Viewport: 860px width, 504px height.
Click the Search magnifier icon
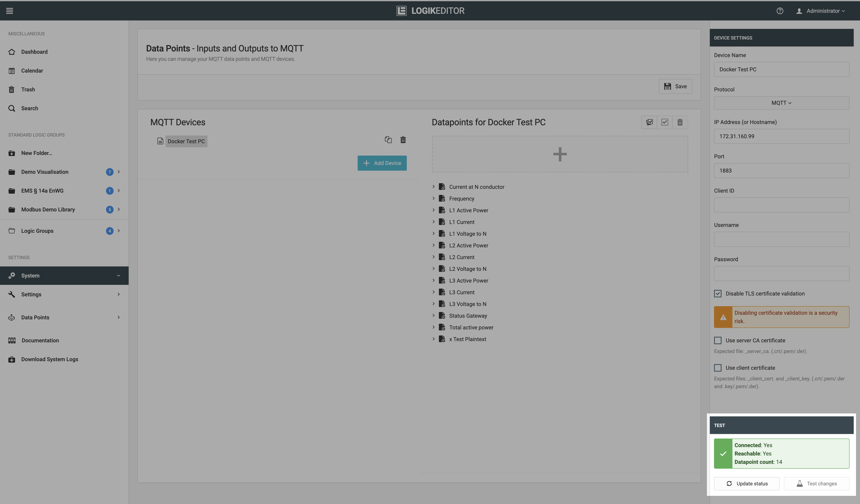[x=12, y=108]
